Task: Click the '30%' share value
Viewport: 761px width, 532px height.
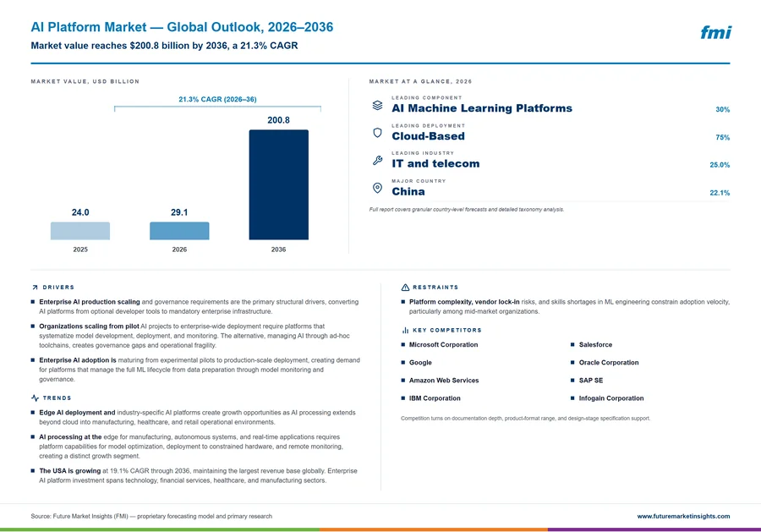Action: (722, 110)
